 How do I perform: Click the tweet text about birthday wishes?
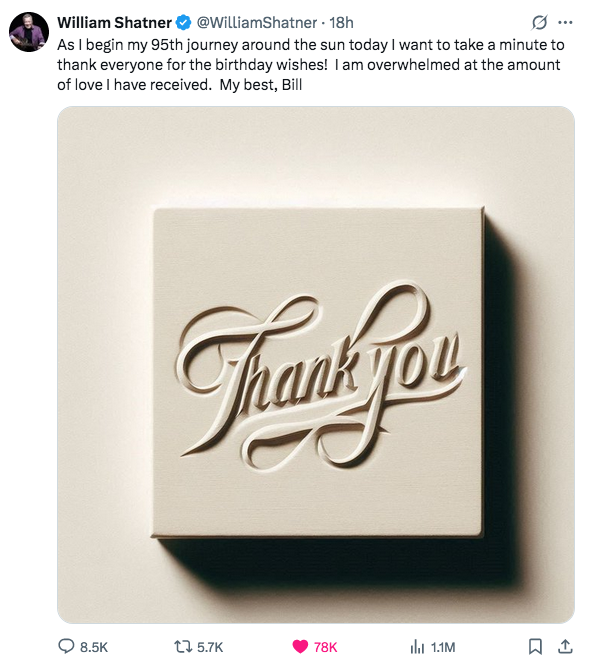311,65
